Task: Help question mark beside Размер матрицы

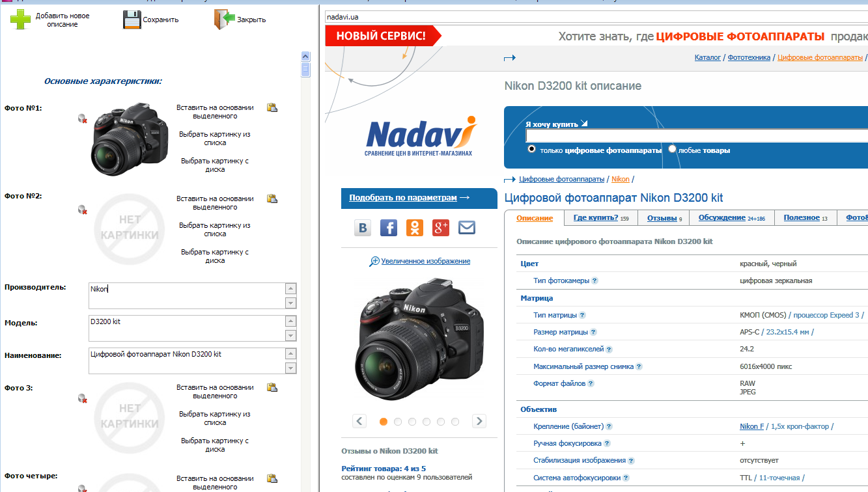Action: click(x=593, y=333)
